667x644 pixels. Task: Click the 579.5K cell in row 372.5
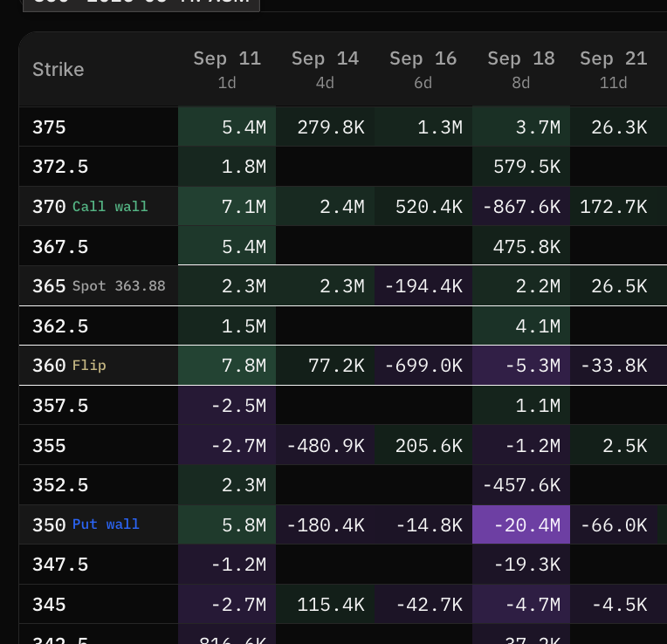[x=521, y=167]
